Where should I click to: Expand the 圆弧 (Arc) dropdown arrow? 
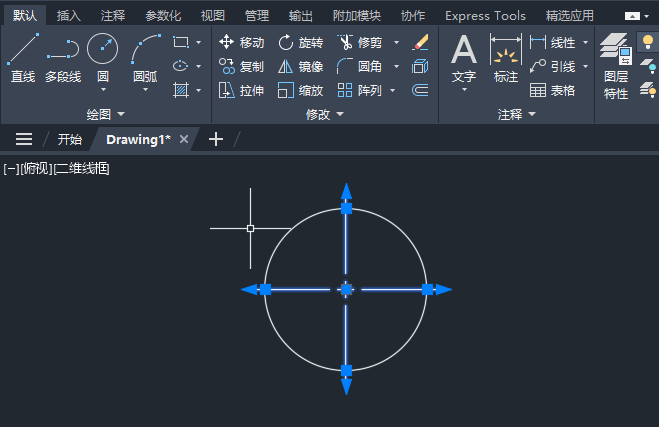coord(145,90)
